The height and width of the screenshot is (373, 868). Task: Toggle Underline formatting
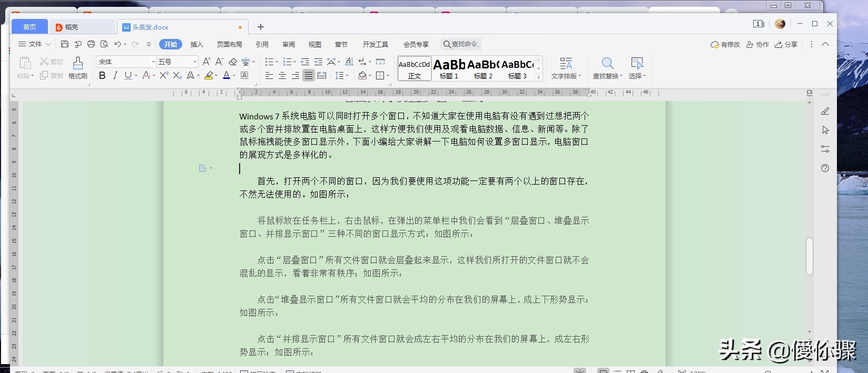(x=128, y=76)
